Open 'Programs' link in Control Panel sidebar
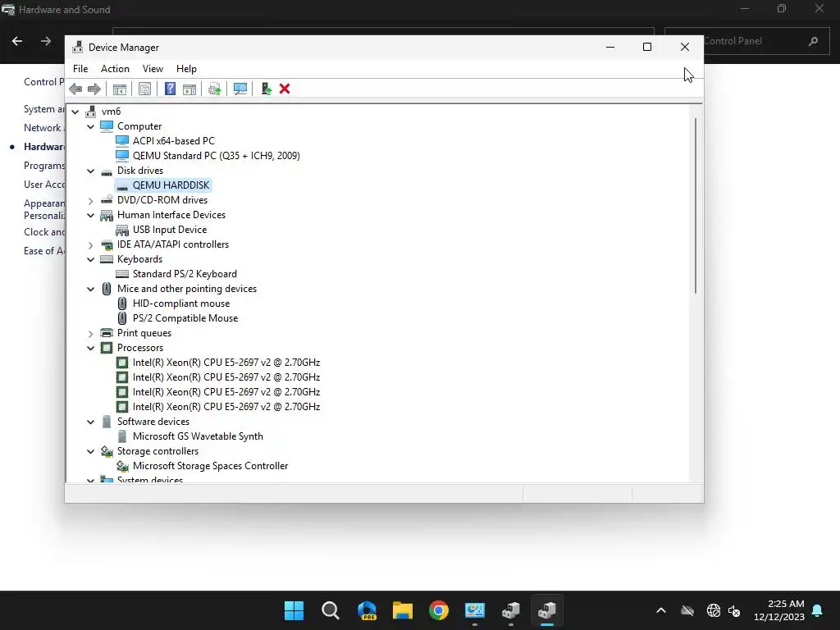Screen dimensions: 840x630 (x=44, y=166)
